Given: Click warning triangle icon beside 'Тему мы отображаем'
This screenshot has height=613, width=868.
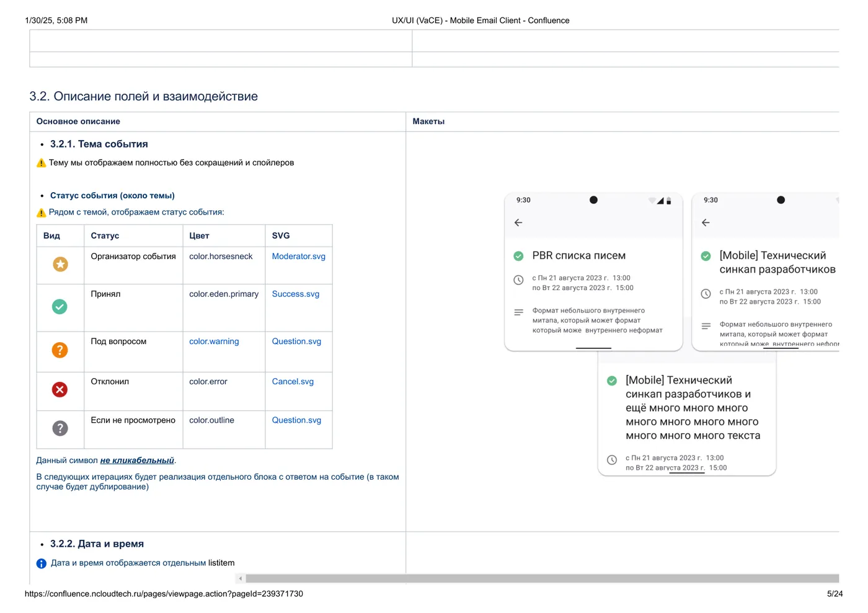Looking at the screenshot, I should pos(42,163).
